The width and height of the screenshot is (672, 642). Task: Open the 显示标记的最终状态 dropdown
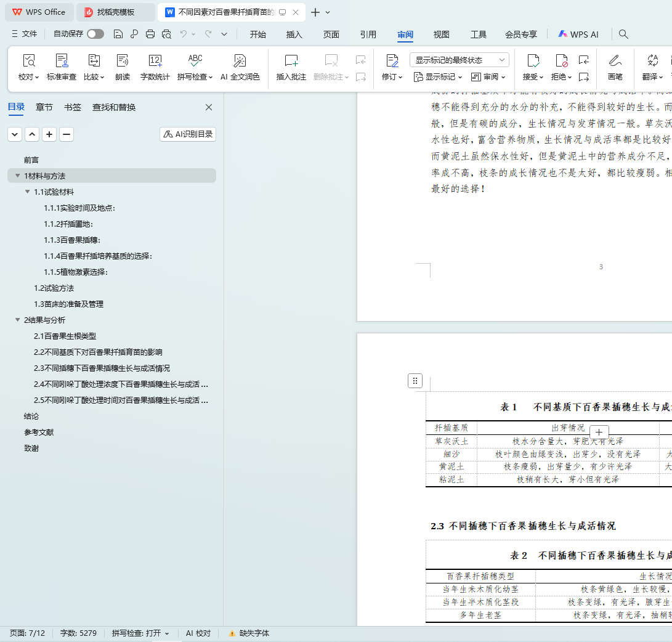coord(459,60)
